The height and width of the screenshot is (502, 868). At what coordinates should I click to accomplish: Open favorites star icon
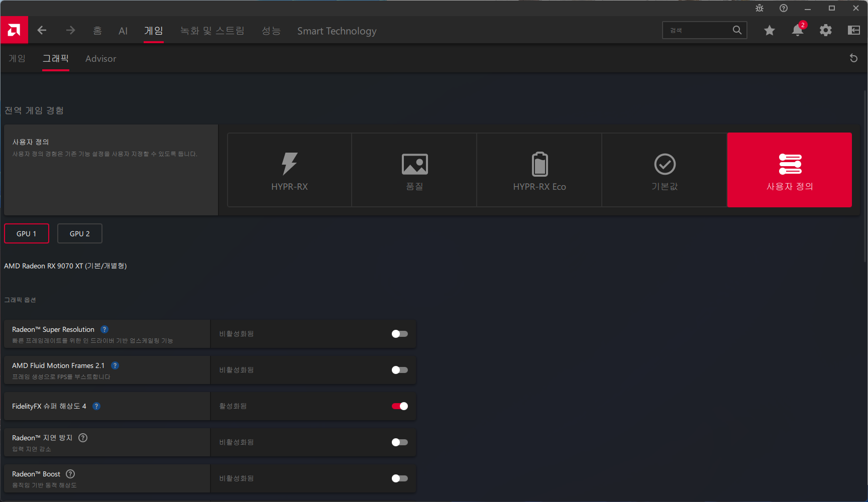point(769,30)
